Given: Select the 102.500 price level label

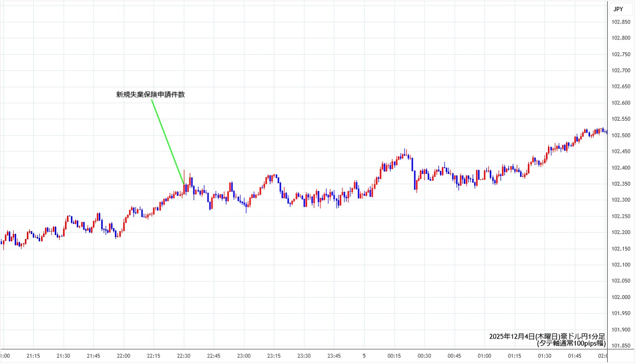Looking at the screenshot, I should click(x=621, y=135).
